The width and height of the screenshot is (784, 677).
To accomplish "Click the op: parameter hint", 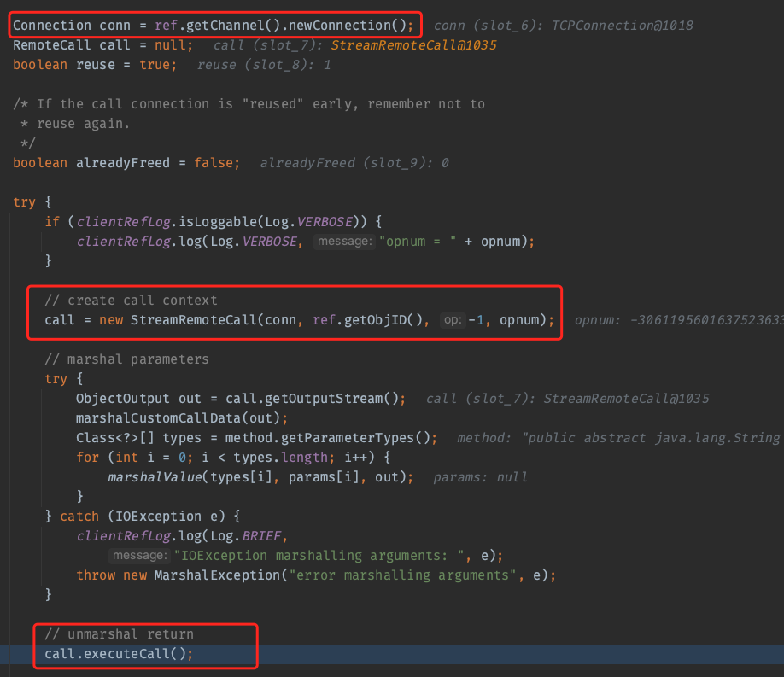I will [x=453, y=321].
